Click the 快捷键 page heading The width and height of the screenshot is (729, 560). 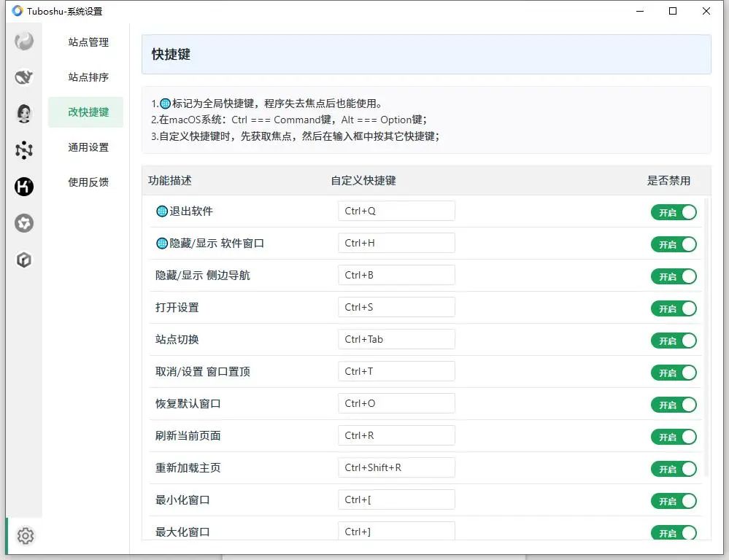pyautogui.click(x=171, y=55)
